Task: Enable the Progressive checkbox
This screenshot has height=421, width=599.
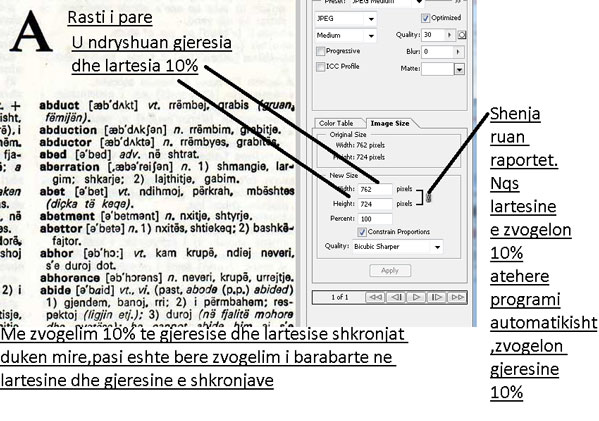Action: pyautogui.click(x=321, y=51)
